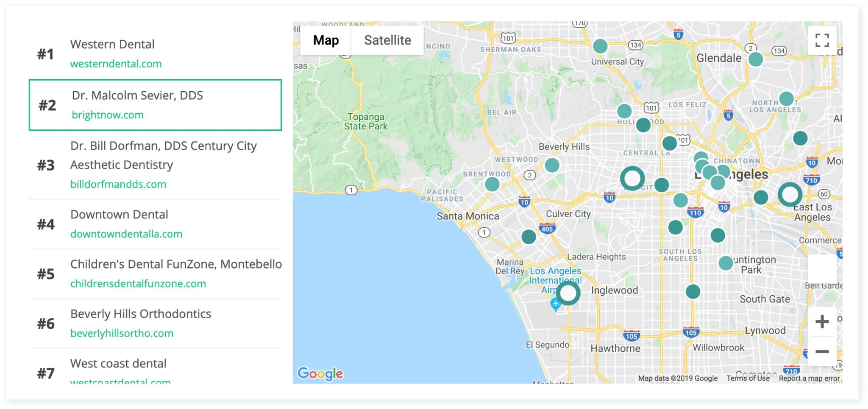Switch to Map view
Viewport: 868px width, 409px height.
point(325,40)
